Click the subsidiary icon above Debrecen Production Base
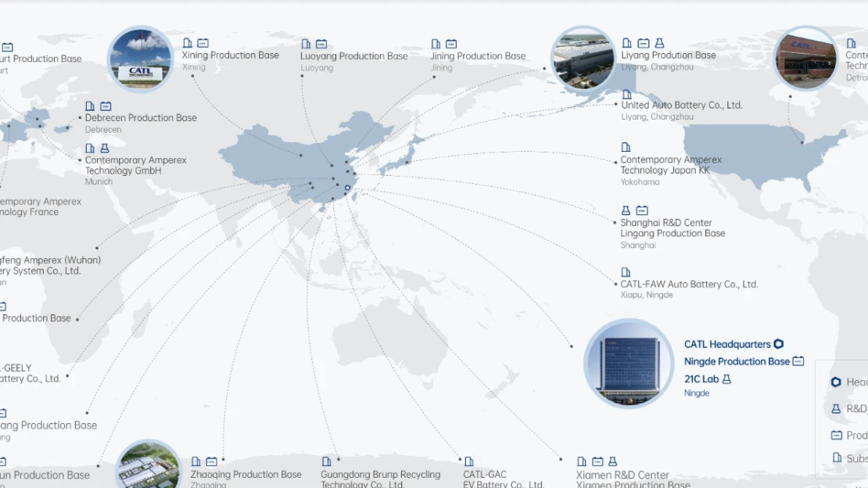Image resolution: width=868 pixels, height=488 pixels. pyautogui.click(x=90, y=106)
